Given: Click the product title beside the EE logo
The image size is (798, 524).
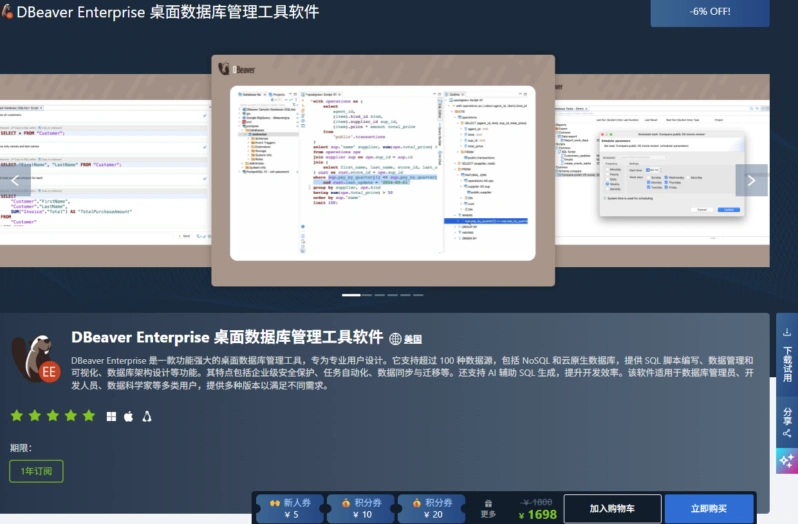Looking at the screenshot, I should [227, 337].
